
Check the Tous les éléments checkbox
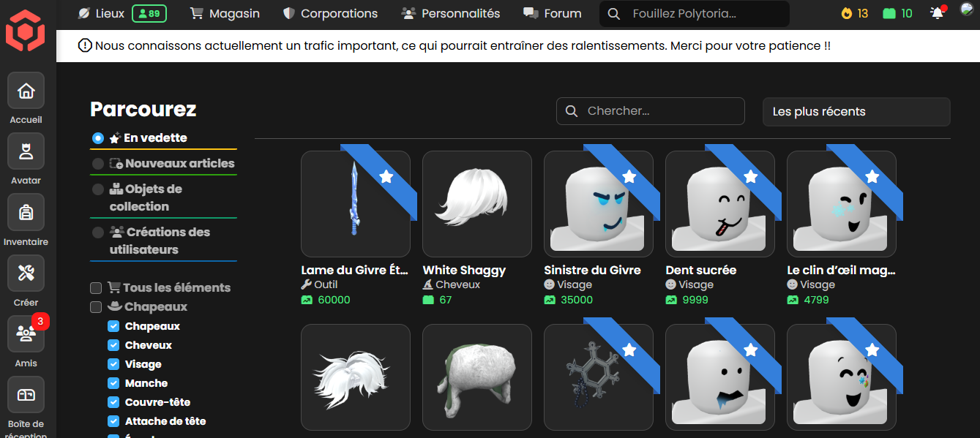pos(96,288)
